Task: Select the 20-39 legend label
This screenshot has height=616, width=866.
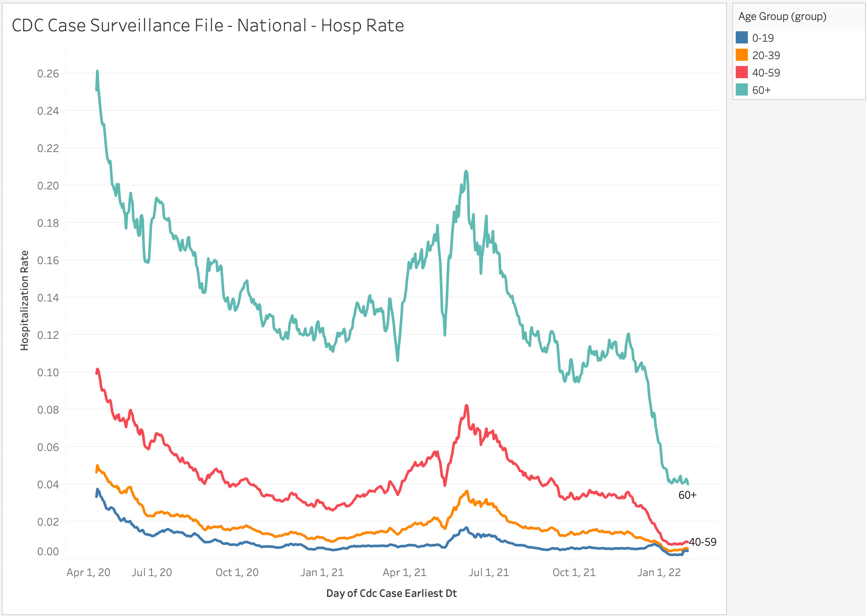Action: [766, 56]
